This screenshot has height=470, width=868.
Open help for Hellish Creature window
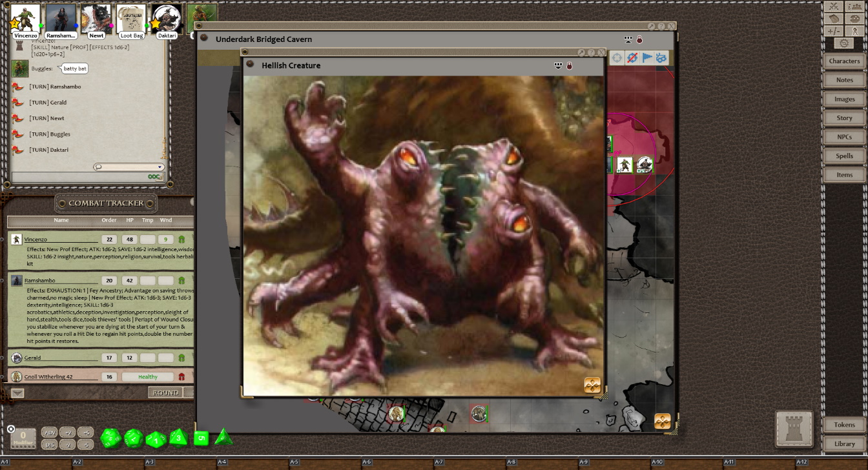(x=591, y=52)
